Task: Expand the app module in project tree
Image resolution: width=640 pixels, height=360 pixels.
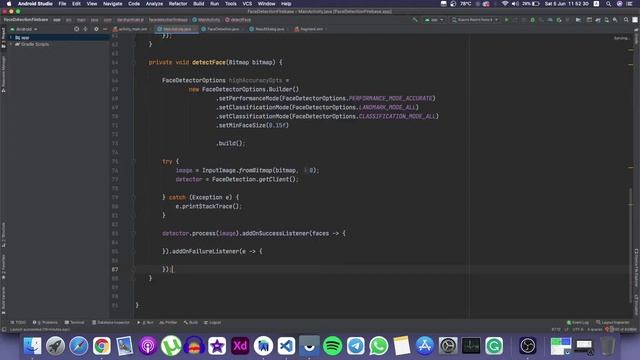Action: pos(11,38)
